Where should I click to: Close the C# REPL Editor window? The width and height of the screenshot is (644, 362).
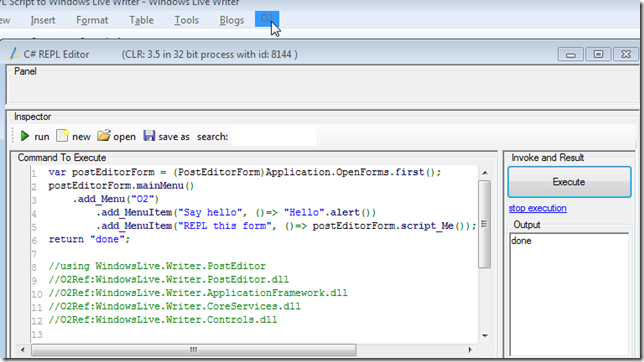[x=626, y=54]
